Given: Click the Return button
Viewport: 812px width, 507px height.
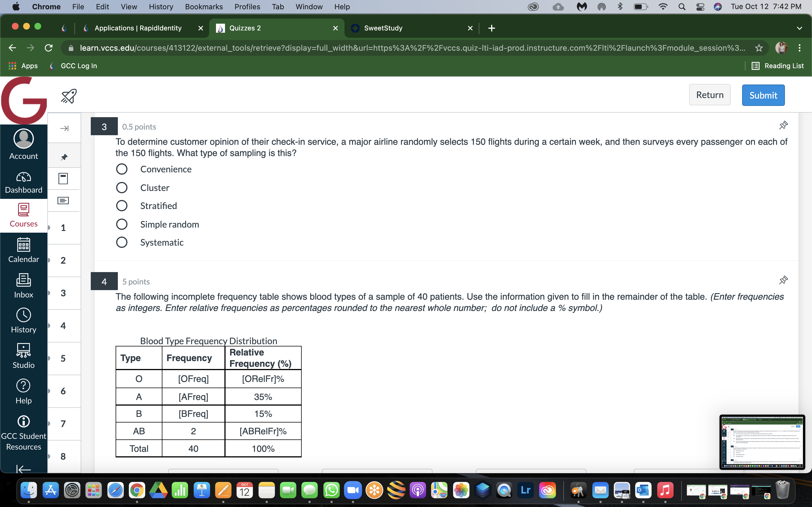Looking at the screenshot, I should (x=710, y=95).
